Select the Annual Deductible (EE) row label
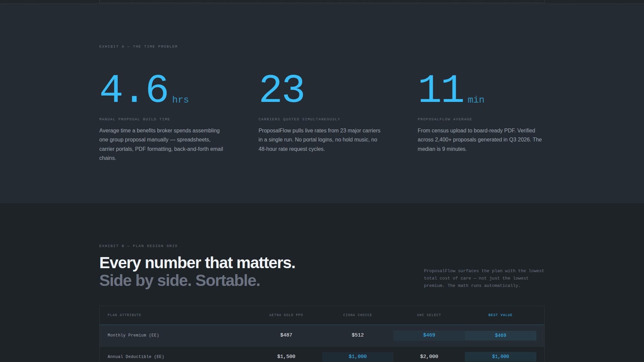The image size is (644, 362). [136, 357]
